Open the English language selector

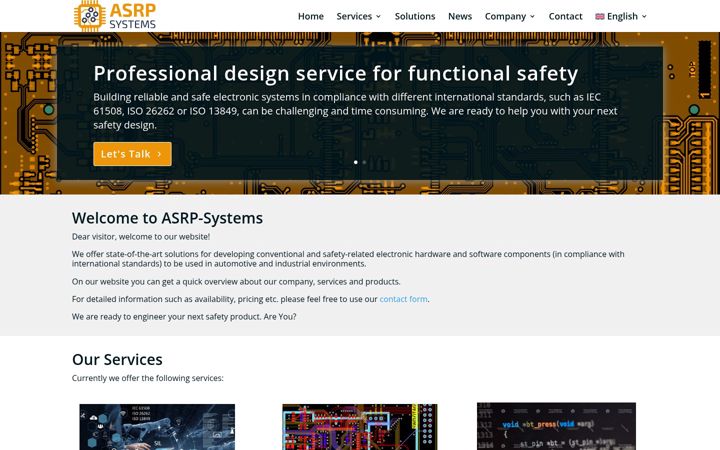(621, 17)
